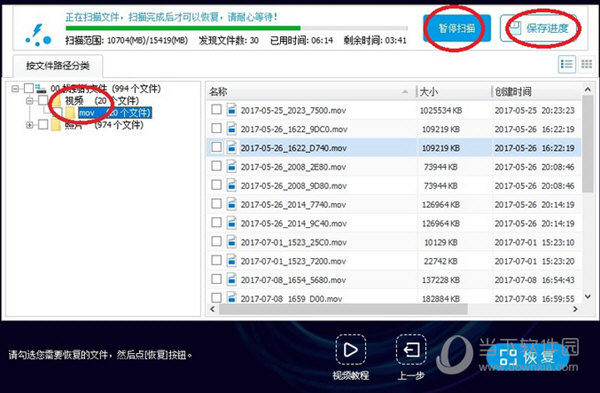Click file icon of 2017-05-26_1622_D740.mov

pos(232,147)
